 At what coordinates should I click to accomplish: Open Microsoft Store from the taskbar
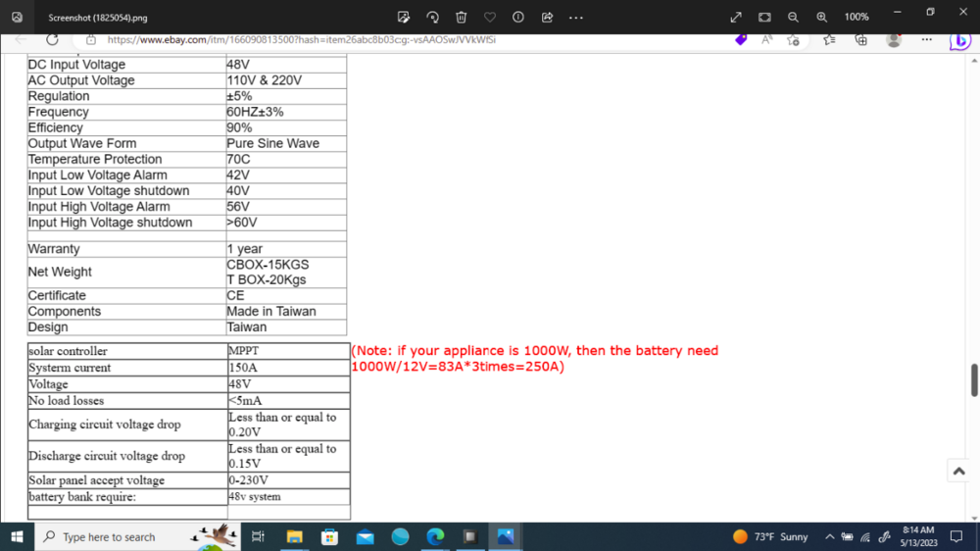coord(329,536)
